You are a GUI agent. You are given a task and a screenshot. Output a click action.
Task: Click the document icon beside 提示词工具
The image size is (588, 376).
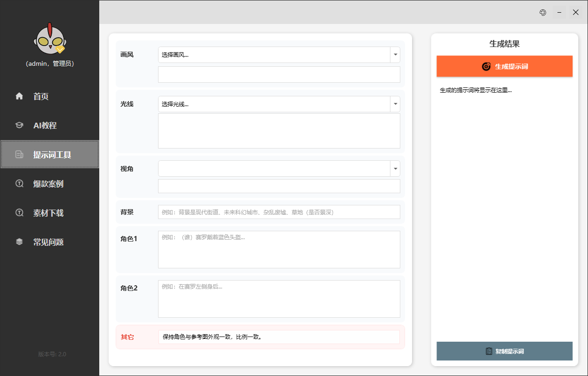tap(19, 155)
